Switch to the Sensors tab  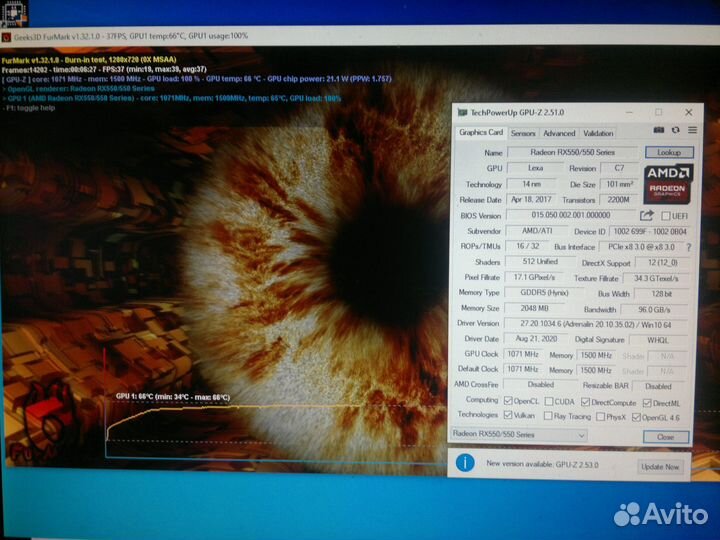coord(523,133)
